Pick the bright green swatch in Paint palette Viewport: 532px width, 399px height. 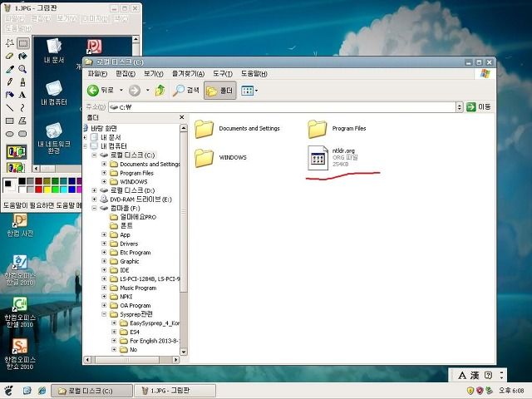pos(55,190)
